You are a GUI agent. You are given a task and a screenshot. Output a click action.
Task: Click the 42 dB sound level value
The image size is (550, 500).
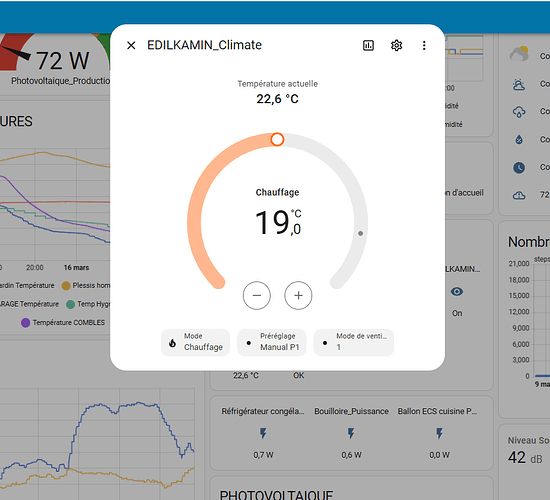click(525, 458)
